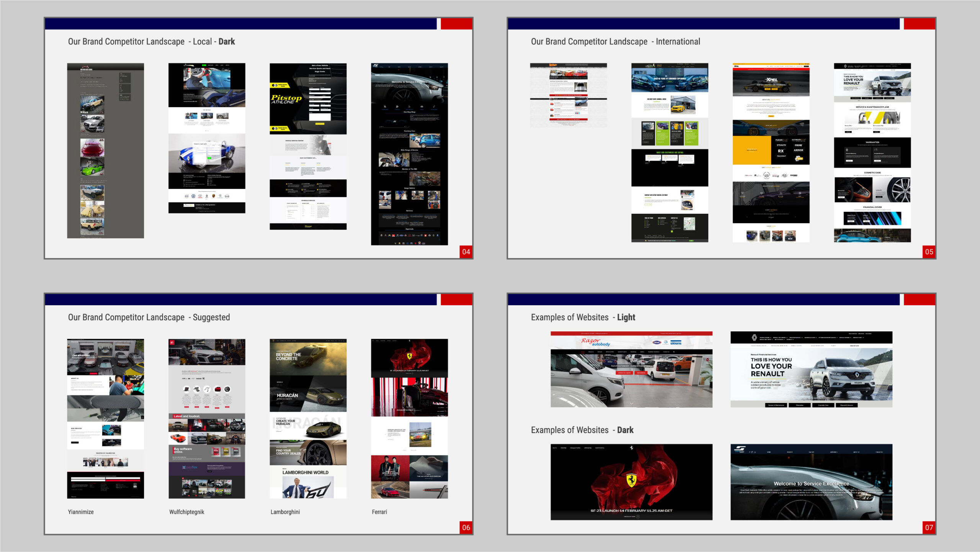
Task: Click the grey Hilux website thumbnail on slide 04
Action: point(106,151)
